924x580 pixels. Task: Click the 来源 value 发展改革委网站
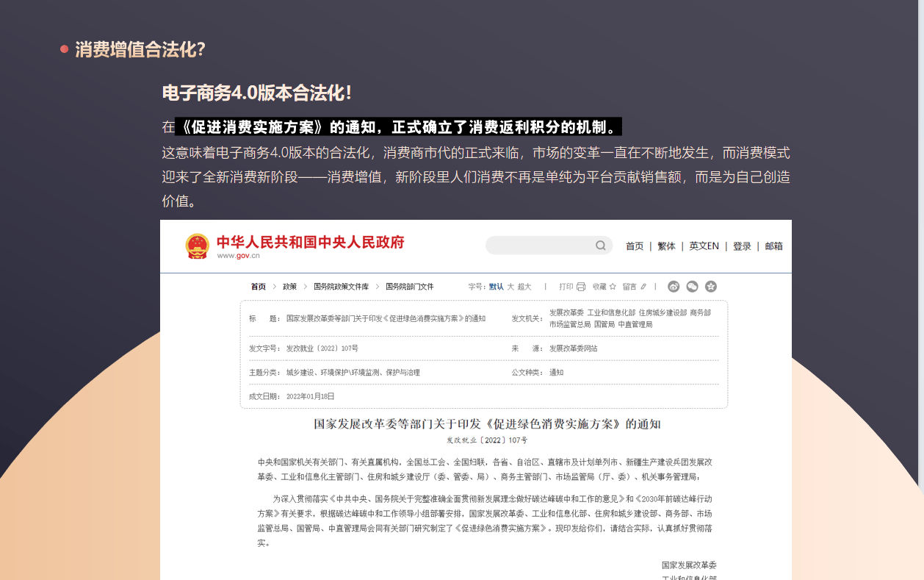click(x=574, y=348)
